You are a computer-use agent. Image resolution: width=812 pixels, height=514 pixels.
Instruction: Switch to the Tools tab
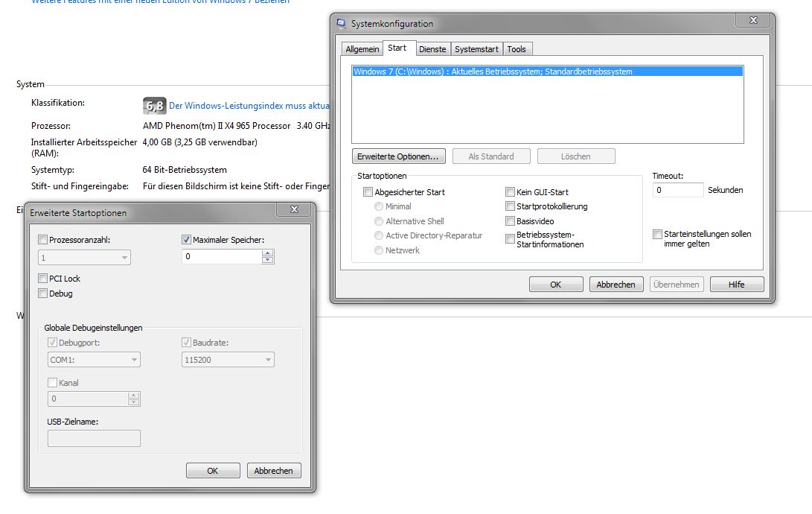coord(517,48)
